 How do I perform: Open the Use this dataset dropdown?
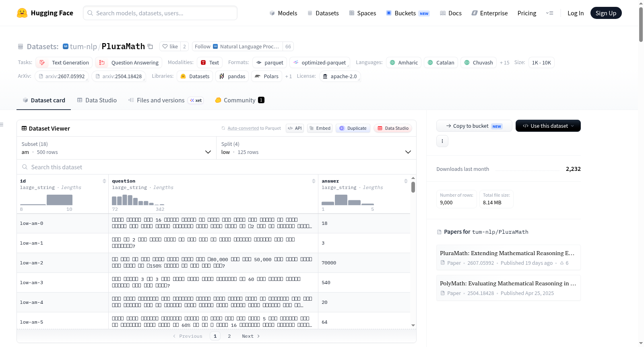(548, 126)
